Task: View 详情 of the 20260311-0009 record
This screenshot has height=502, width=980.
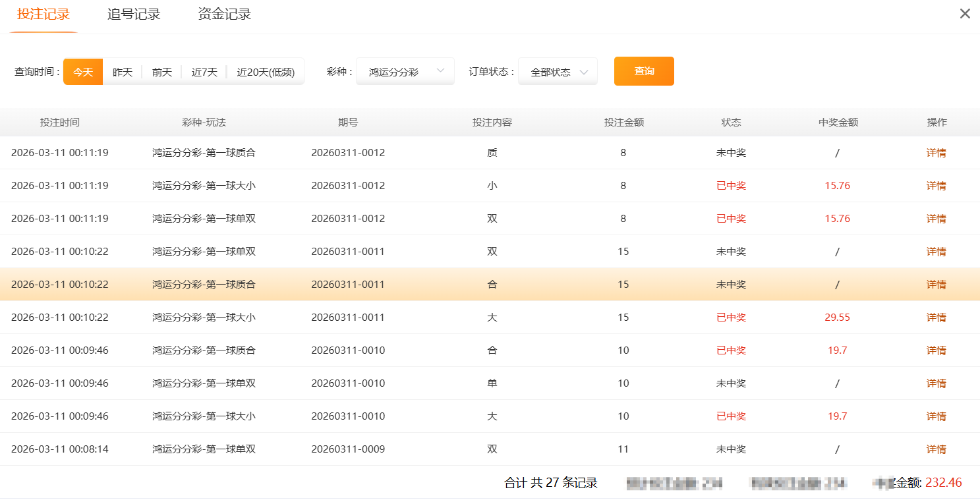Action: click(x=936, y=449)
